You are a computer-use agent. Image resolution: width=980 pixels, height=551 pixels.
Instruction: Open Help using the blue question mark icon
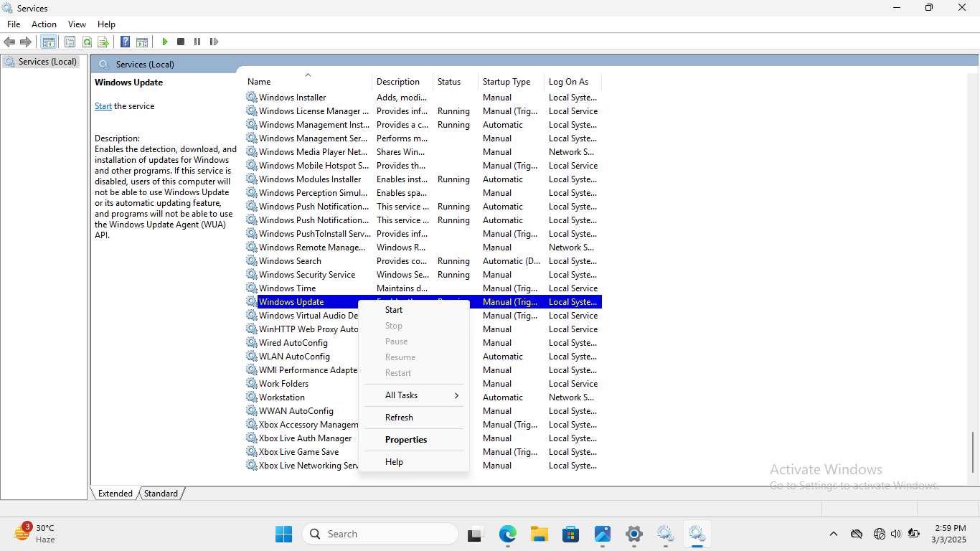click(125, 41)
